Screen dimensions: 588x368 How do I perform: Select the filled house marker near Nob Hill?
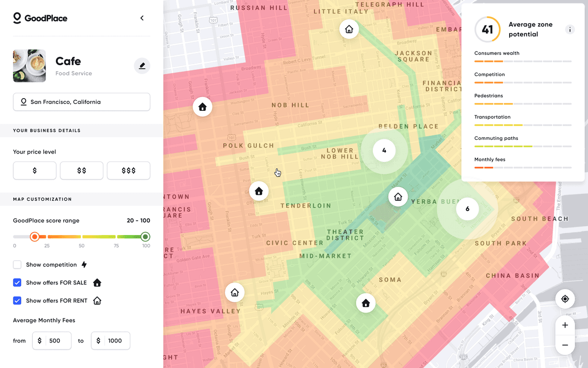point(202,106)
